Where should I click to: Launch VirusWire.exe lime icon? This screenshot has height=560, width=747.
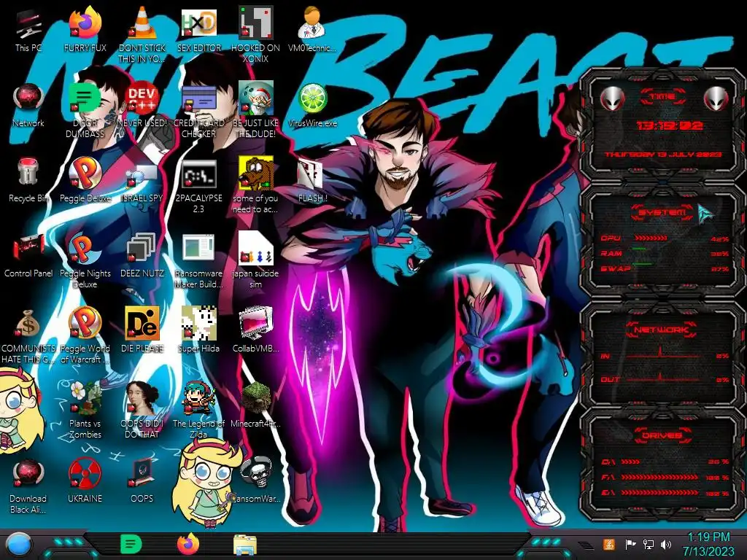pyautogui.click(x=312, y=106)
